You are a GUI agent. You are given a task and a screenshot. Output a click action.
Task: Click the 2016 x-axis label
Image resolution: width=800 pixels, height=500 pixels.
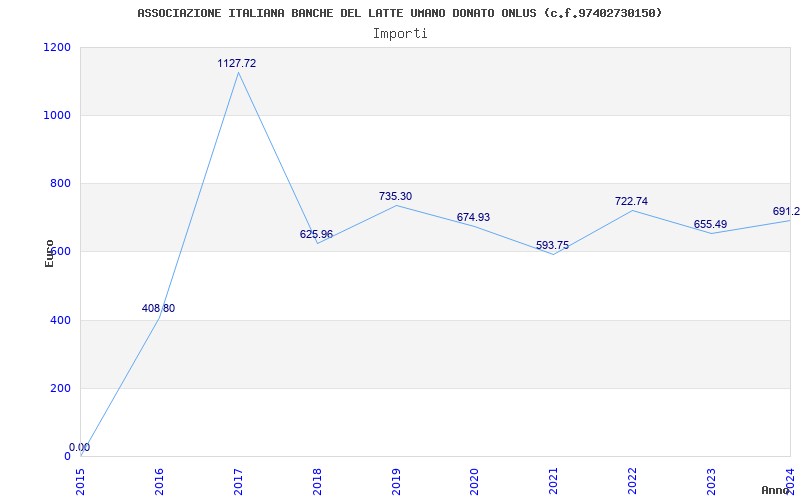(x=159, y=481)
